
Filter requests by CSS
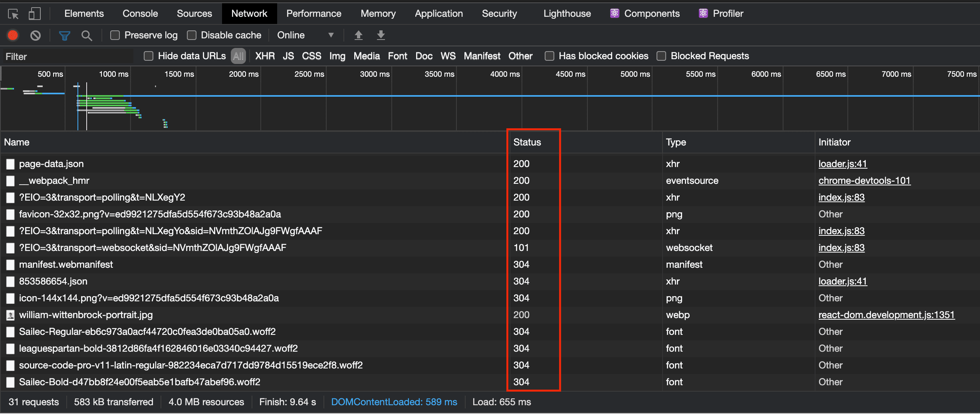tap(311, 56)
